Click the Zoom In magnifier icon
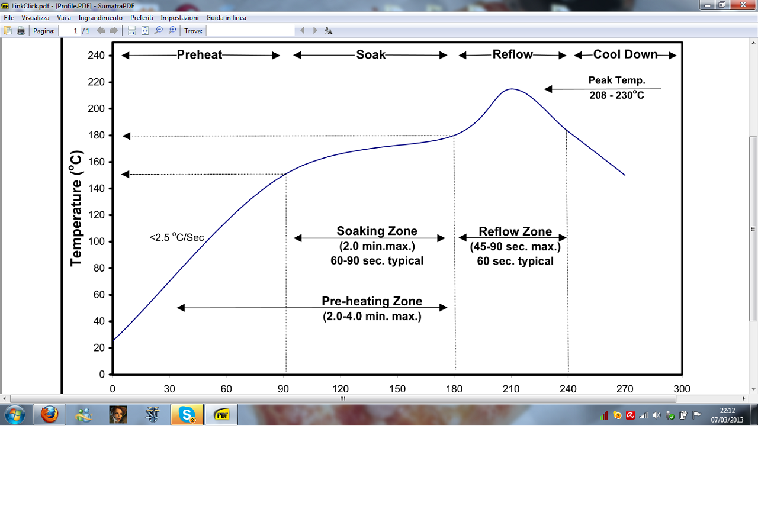 pos(172,30)
